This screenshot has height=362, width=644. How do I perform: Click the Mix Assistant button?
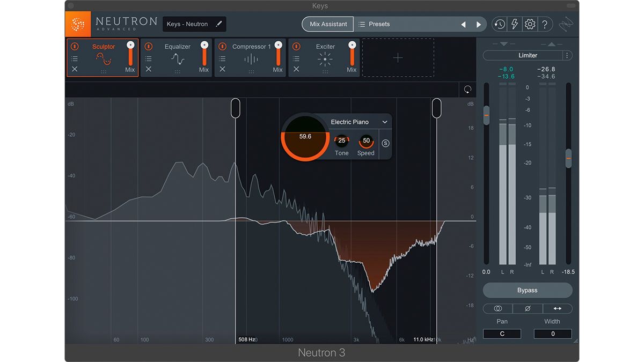(328, 24)
